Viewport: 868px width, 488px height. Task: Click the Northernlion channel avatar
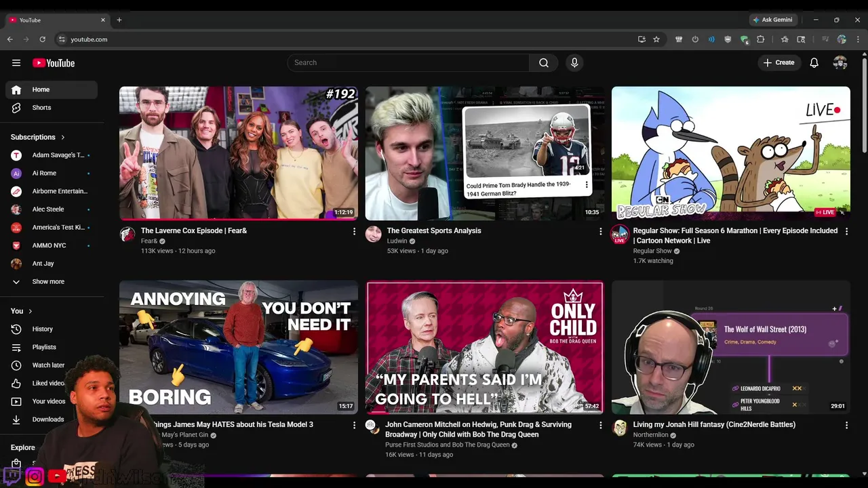(620, 428)
